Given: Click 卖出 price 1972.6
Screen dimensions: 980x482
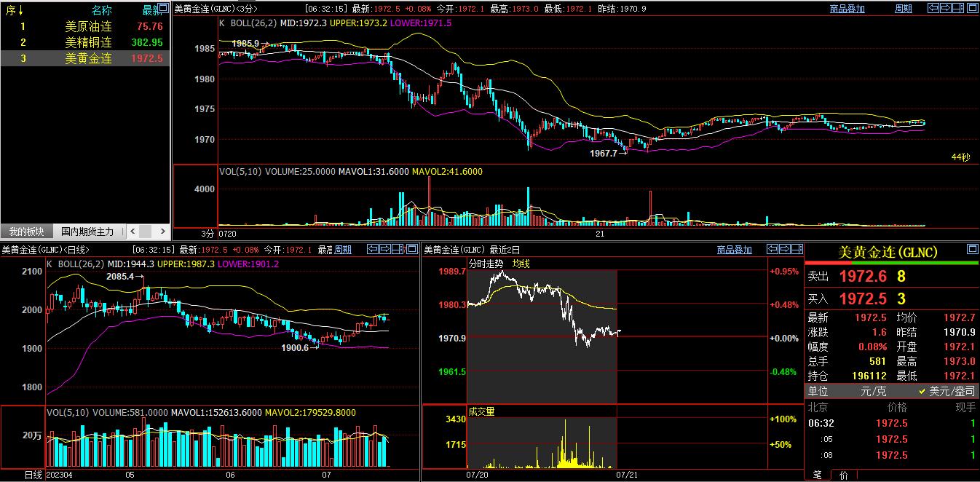Looking at the screenshot, I should [x=863, y=277].
